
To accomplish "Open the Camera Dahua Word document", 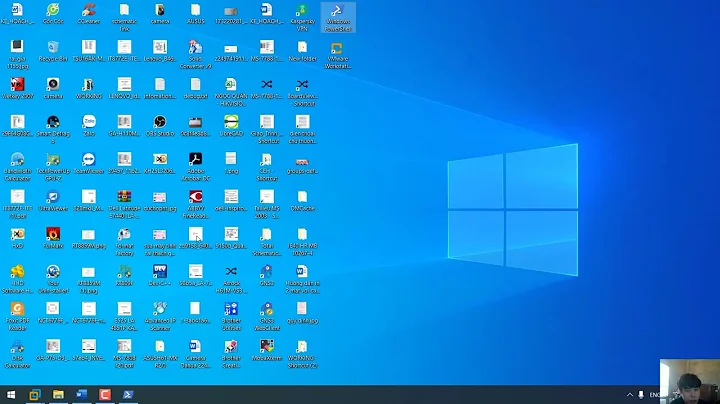I will click(195, 354).
